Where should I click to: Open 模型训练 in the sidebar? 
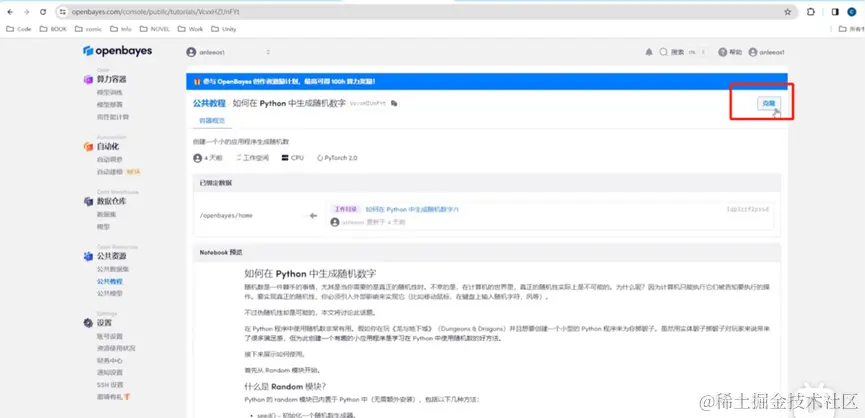click(109, 92)
